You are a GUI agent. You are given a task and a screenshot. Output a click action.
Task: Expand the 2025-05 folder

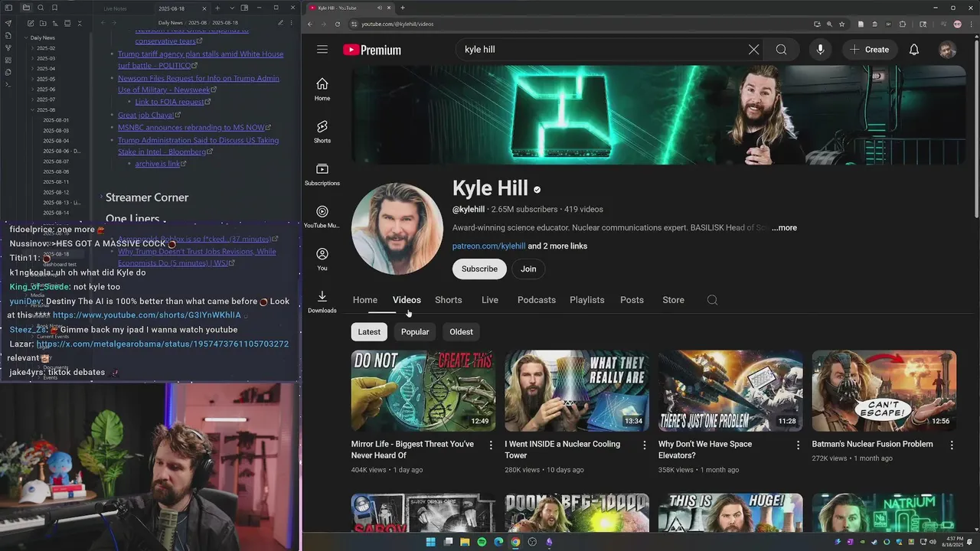click(x=33, y=79)
